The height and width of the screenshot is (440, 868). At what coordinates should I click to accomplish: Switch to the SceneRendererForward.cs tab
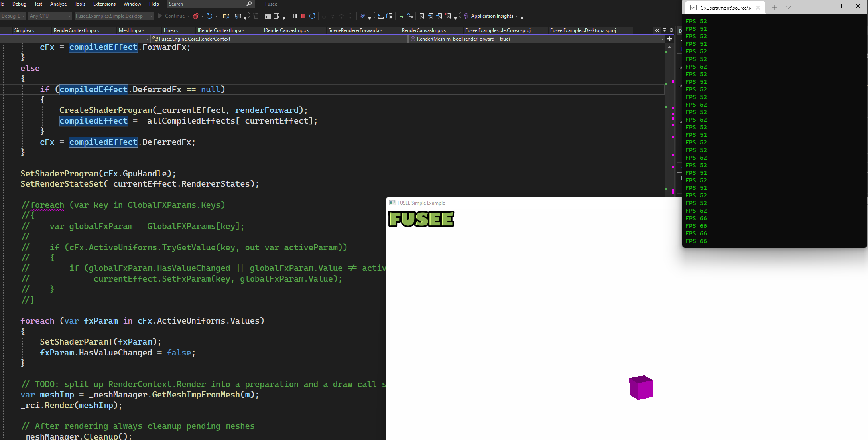click(355, 30)
